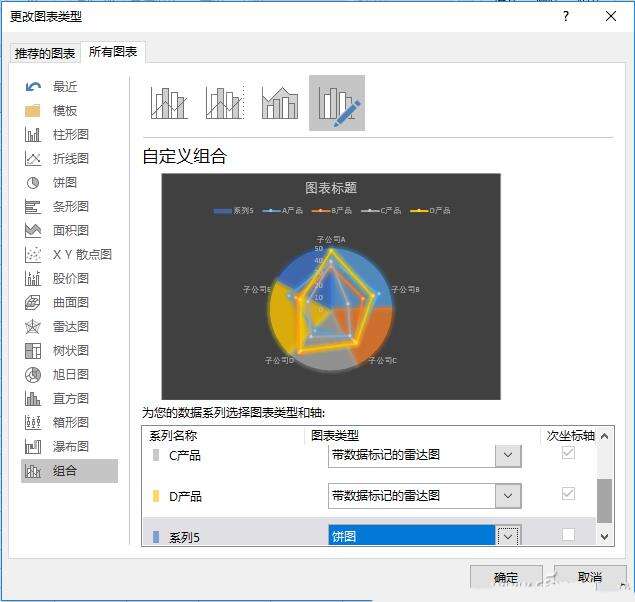The height and width of the screenshot is (602, 635).
Task: Choose the Surface chart (曲面图) icon
Action: tap(33, 302)
